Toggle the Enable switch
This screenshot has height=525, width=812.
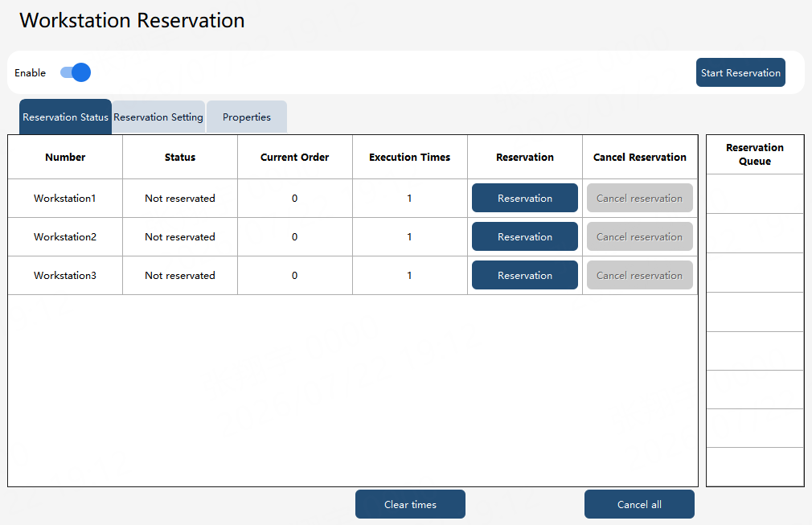pyautogui.click(x=76, y=72)
